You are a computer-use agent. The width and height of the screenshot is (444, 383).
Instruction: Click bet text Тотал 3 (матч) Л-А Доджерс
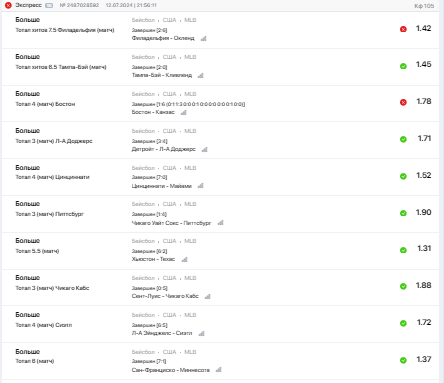click(x=54, y=141)
